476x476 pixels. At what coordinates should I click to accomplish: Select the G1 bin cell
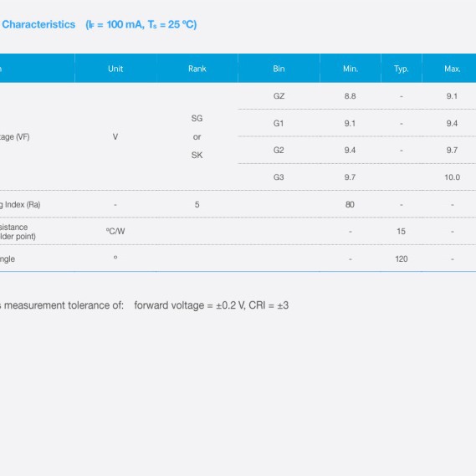[x=279, y=123]
